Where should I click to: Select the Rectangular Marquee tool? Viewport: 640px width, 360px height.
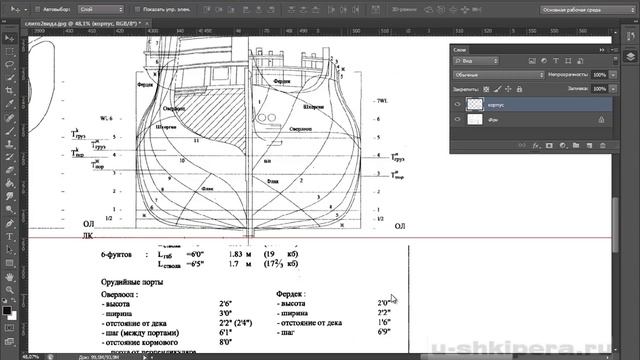coord(9,52)
